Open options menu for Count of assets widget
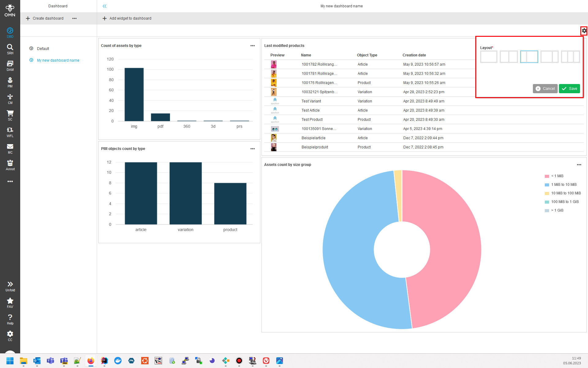The image size is (588, 368). click(x=252, y=45)
